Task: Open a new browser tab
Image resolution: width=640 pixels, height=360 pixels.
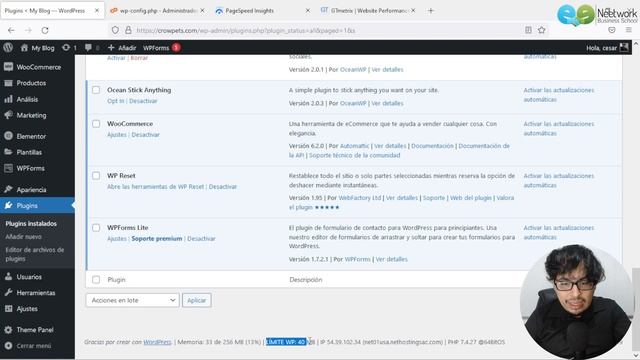Action: 431,11
